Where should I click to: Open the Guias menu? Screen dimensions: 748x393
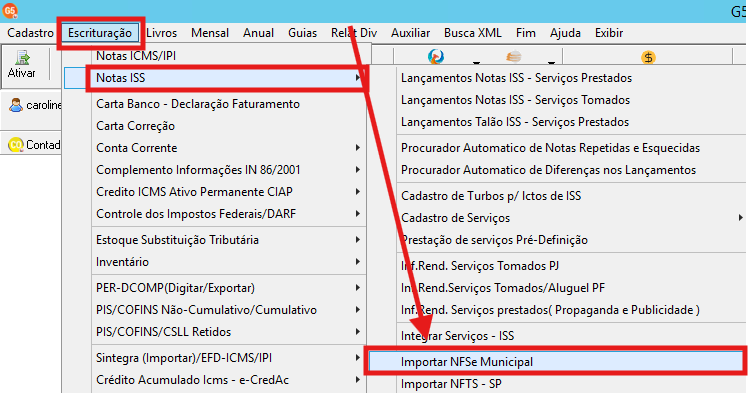pyautogui.click(x=302, y=33)
